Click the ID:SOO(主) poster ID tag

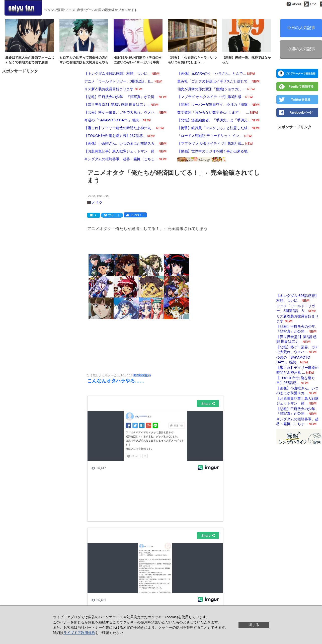point(142,375)
